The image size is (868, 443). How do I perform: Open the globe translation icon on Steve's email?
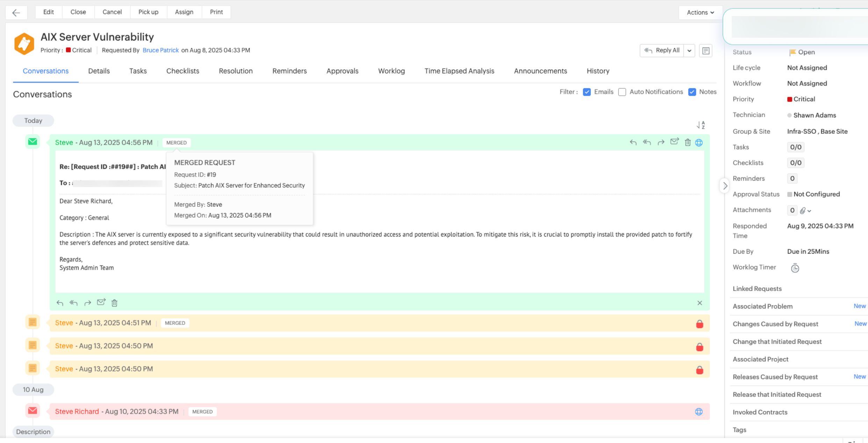[699, 142]
